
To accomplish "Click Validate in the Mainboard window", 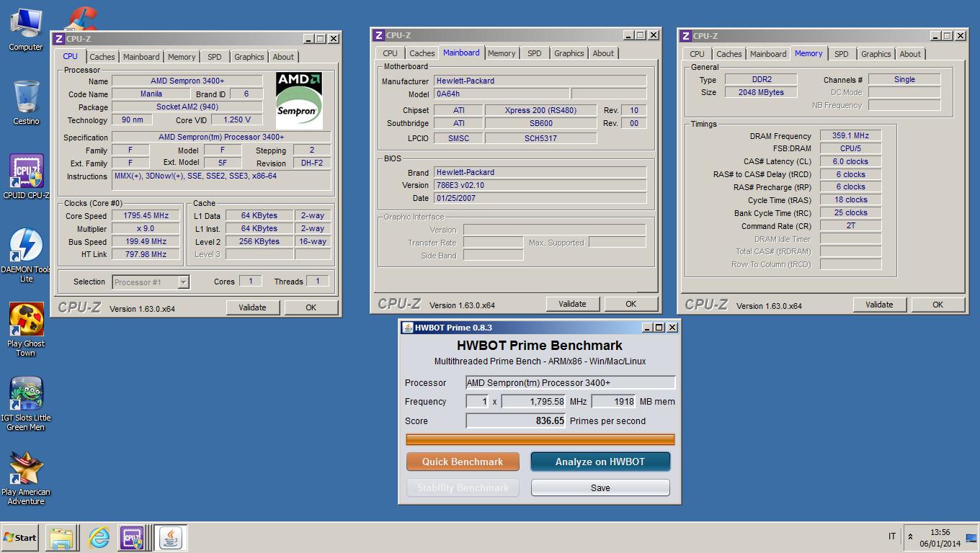I will click(x=572, y=304).
